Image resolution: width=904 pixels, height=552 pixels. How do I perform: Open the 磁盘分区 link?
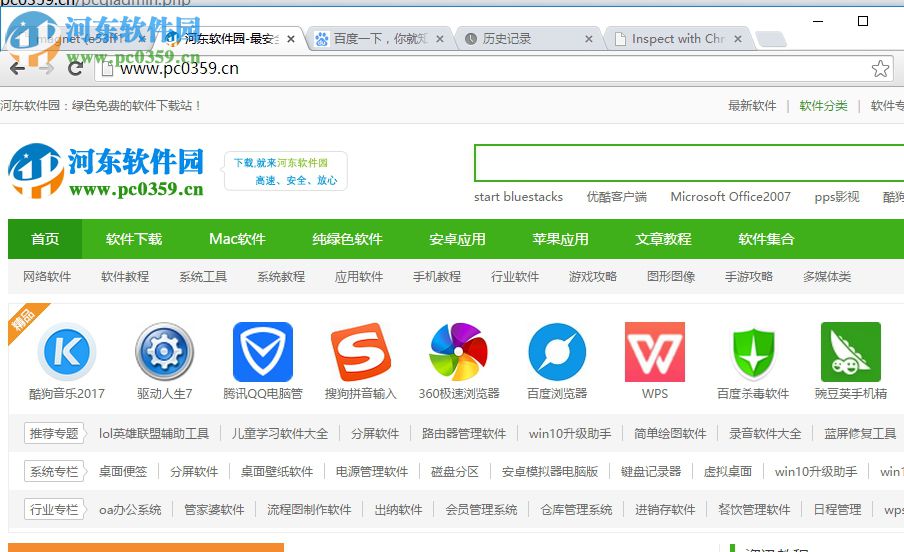455,471
